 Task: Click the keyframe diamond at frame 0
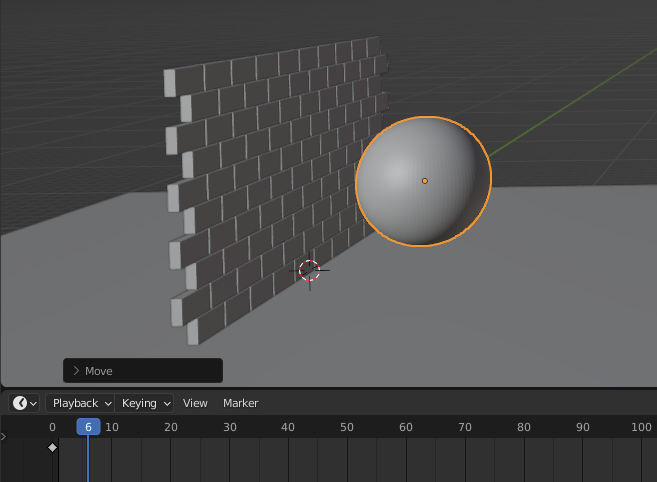(52, 448)
